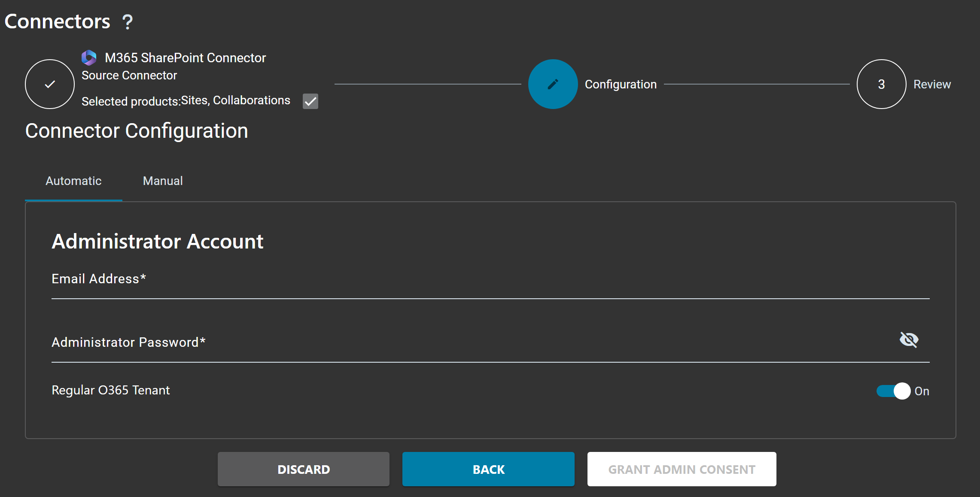Screen dimensions: 980x497
Task: Click the completed step checkmark circle
Action: point(50,84)
